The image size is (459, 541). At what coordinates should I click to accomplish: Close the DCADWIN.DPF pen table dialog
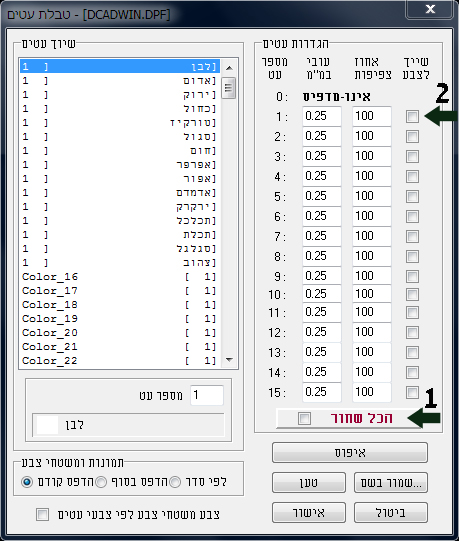point(430,9)
